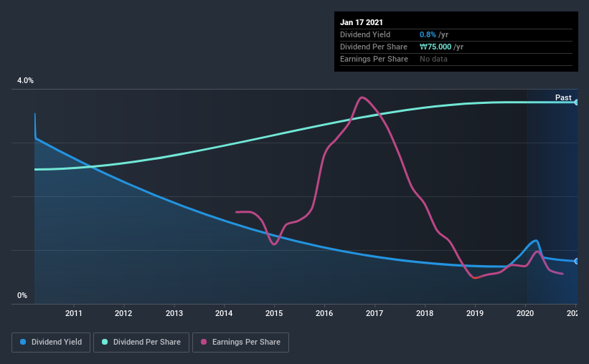The height and width of the screenshot is (364, 589).
Task: Click the 2019 x-axis label
Action: [475, 313]
